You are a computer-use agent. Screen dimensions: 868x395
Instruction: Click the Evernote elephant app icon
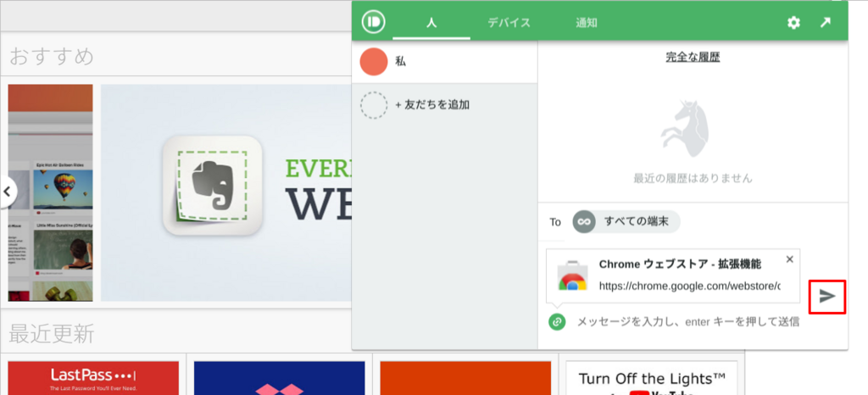213,186
